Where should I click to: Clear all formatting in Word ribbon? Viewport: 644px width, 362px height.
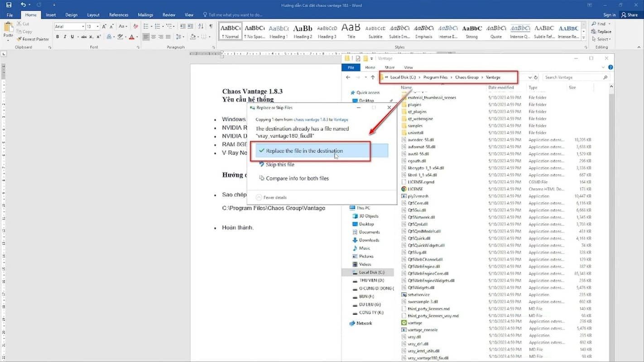pyautogui.click(x=135, y=27)
